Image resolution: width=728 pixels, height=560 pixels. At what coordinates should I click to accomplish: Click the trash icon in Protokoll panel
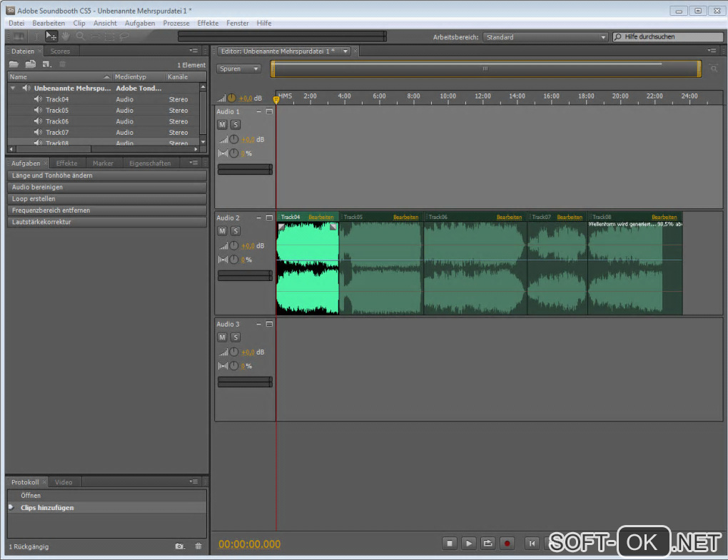(198, 546)
